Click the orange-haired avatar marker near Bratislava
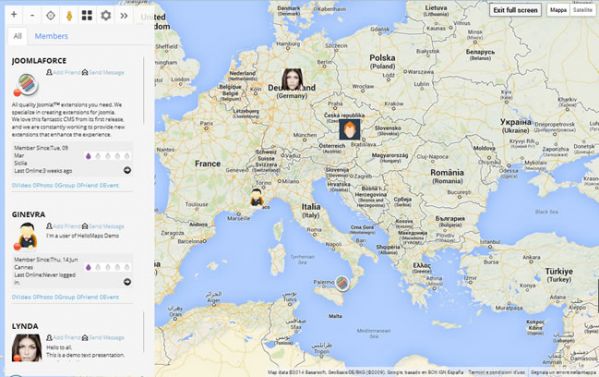 click(x=350, y=129)
